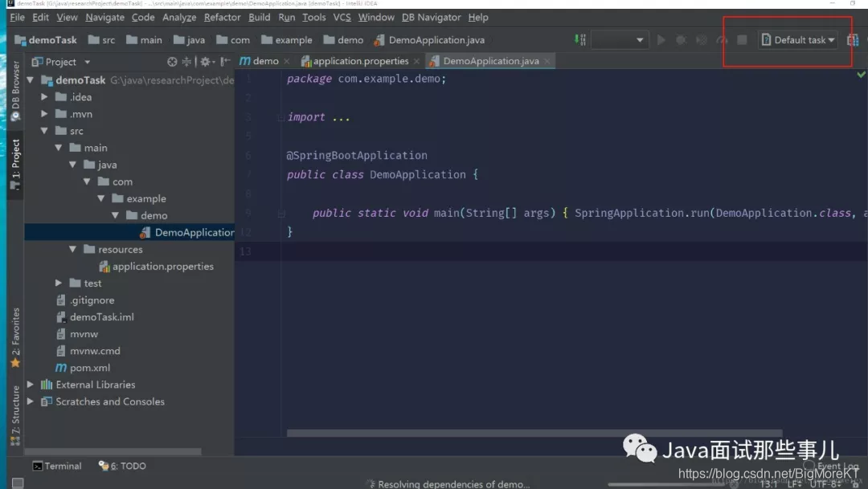
Task: Click Run with Coverage icon
Action: (x=702, y=40)
